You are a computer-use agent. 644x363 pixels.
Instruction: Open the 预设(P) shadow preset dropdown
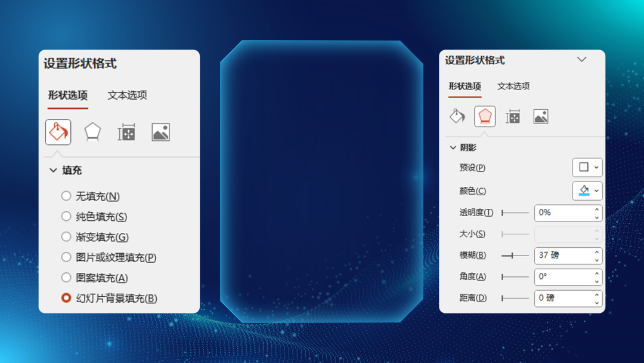(x=587, y=167)
